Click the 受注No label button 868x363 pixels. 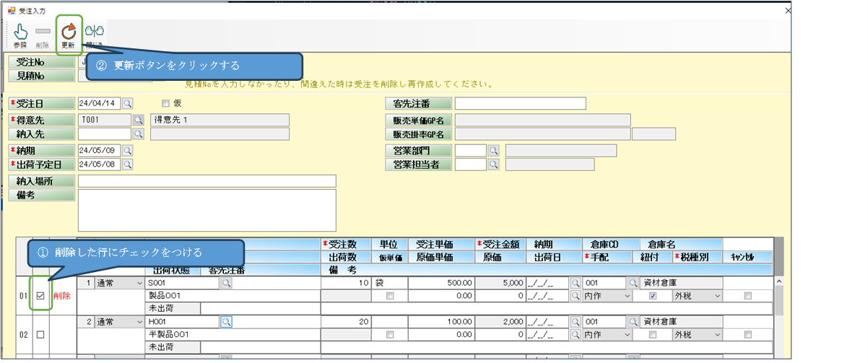click(41, 61)
